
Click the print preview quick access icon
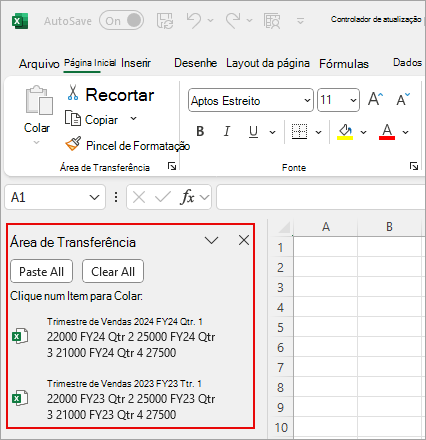click(272, 21)
